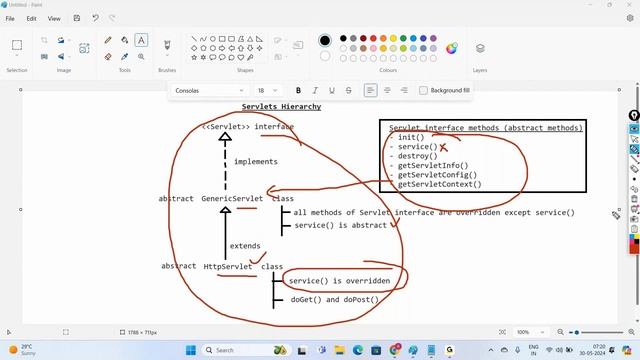
Task: Select the Magnifier tool
Action: [x=141, y=57]
